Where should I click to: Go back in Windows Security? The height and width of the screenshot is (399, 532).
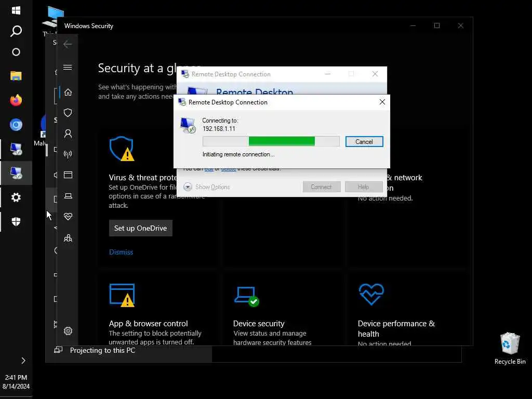[68, 44]
